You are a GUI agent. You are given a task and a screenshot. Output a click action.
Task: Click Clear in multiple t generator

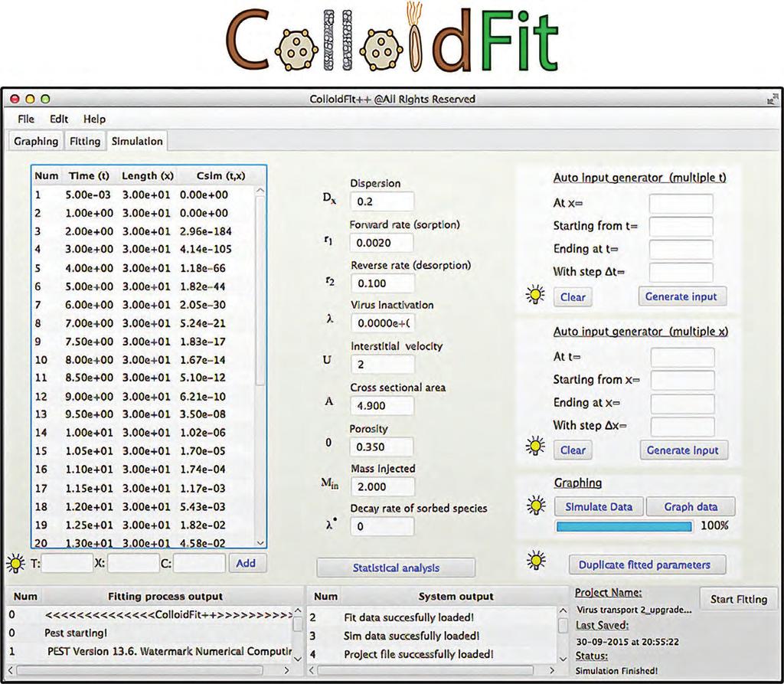click(573, 297)
